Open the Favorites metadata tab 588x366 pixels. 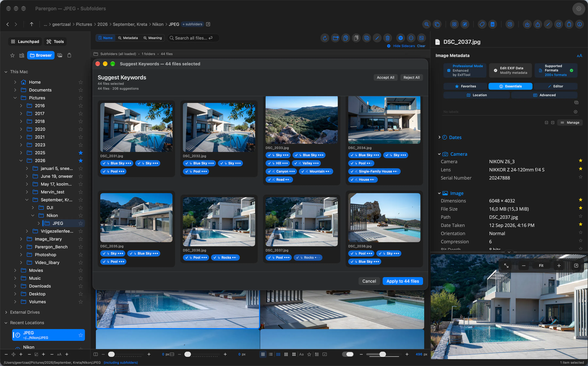pyautogui.click(x=465, y=86)
